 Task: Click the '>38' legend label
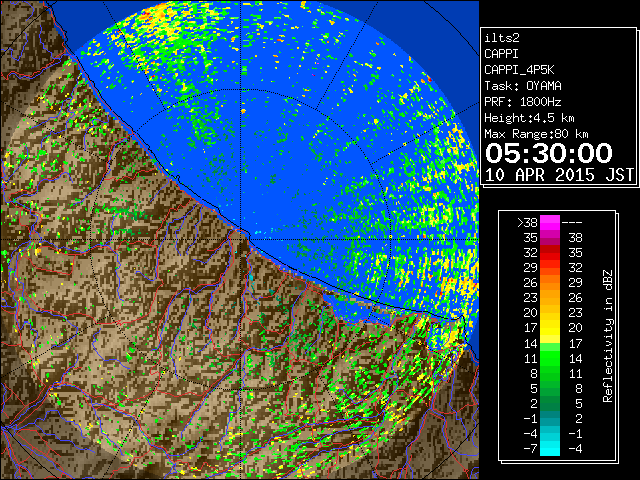(527, 223)
